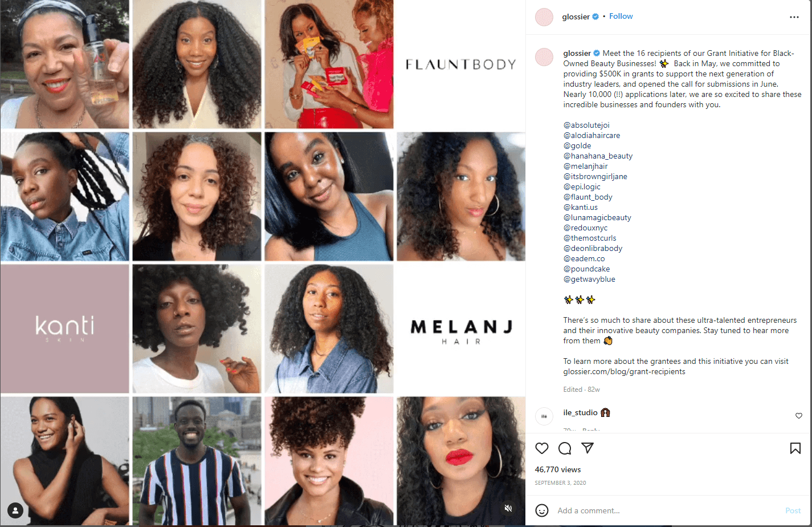Share the post via the paper plane icon
The width and height of the screenshot is (812, 527).
[x=587, y=448]
